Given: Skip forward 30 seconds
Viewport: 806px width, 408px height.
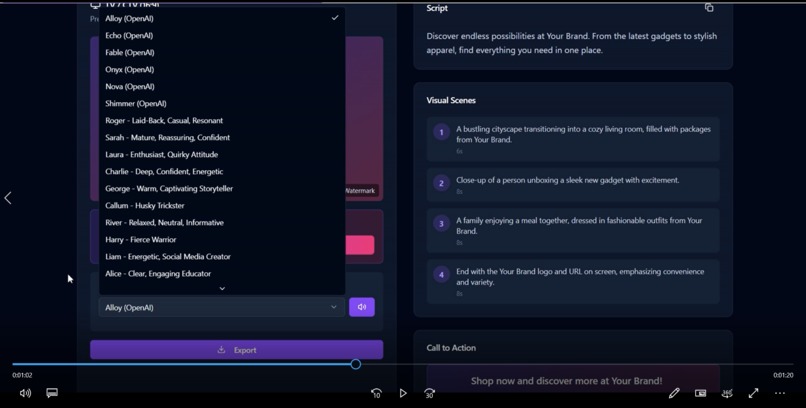Looking at the screenshot, I should coord(430,393).
